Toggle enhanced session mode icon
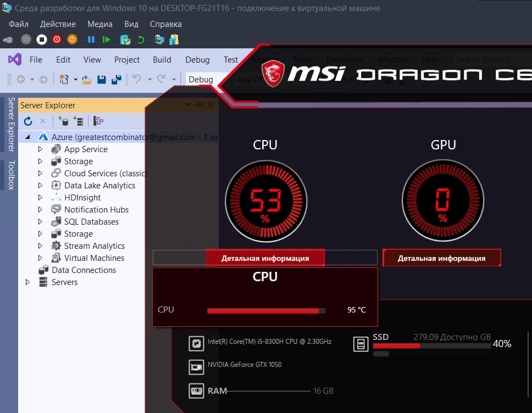Viewport: 532px width, 413px height. coord(159,40)
